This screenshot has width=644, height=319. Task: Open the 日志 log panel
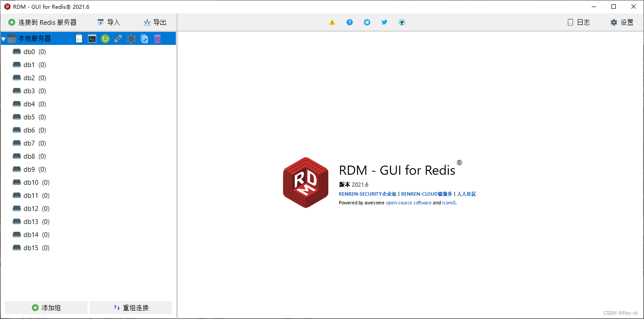point(579,22)
